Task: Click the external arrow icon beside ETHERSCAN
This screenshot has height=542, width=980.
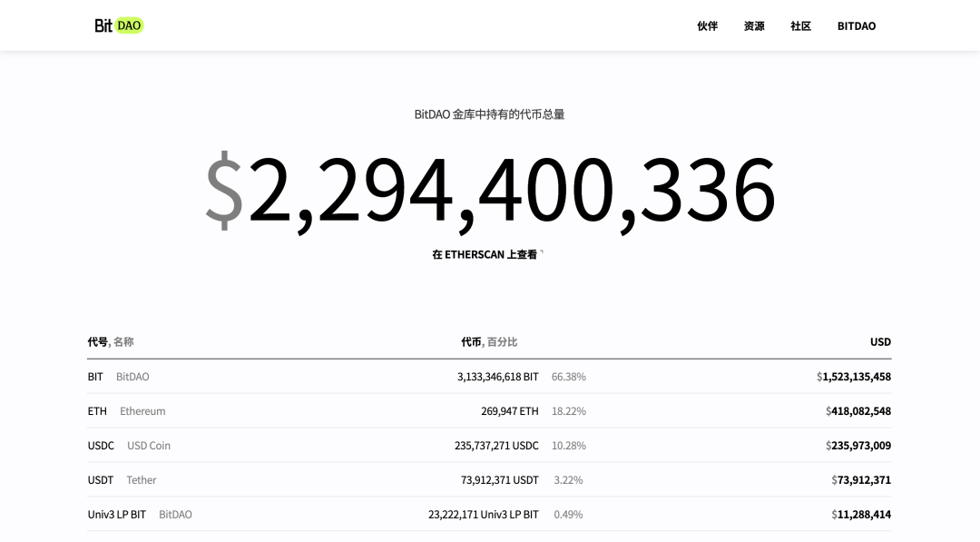Action: click(542, 253)
